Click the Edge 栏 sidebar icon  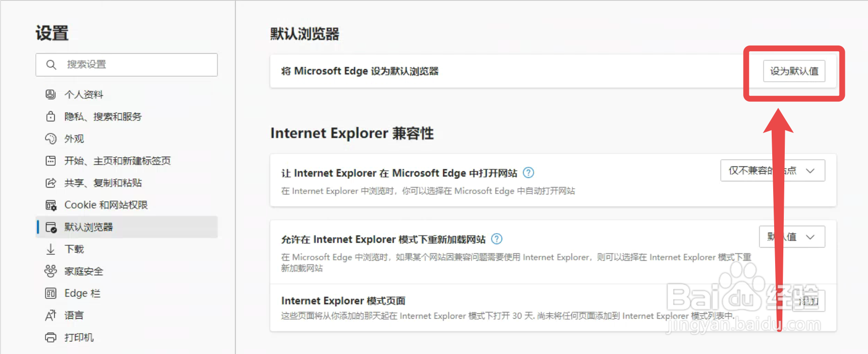click(x=51, y=293)
